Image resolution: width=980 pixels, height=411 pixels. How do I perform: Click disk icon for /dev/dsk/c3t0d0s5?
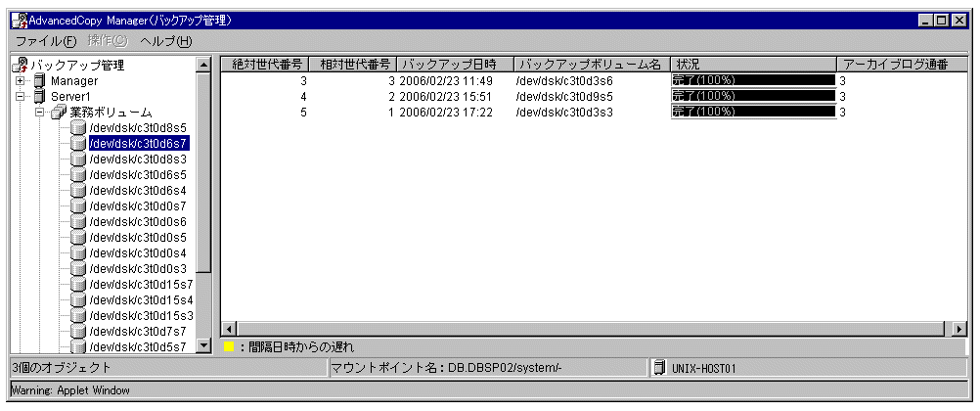click(x=78, y=238)
